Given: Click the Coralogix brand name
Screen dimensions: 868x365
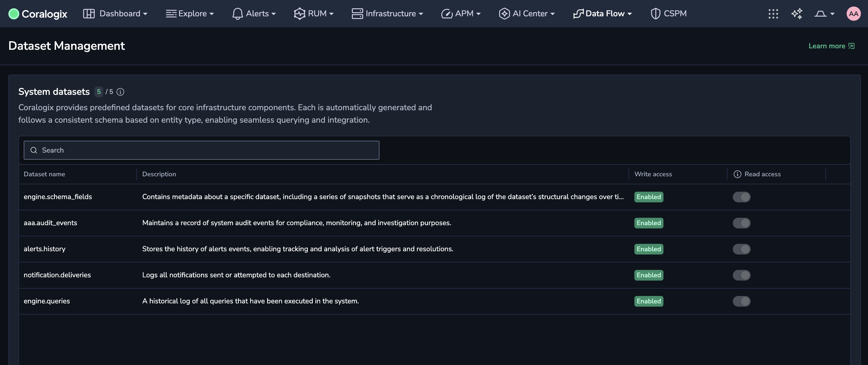Looking at the screenshot, I should click(44, 14).
